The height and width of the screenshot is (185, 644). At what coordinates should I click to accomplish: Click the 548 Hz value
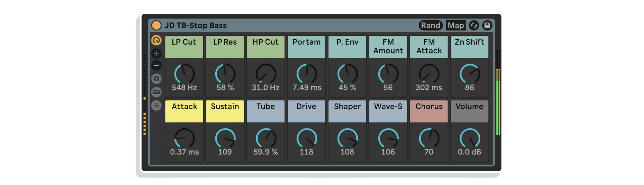tap(184, 88)
